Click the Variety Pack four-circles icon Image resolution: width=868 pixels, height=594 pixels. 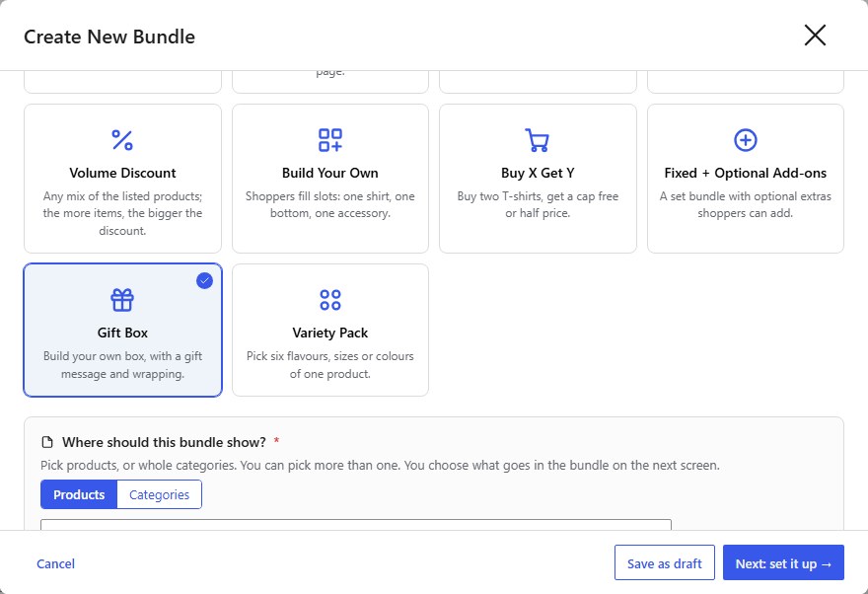(x=329, y=300)
